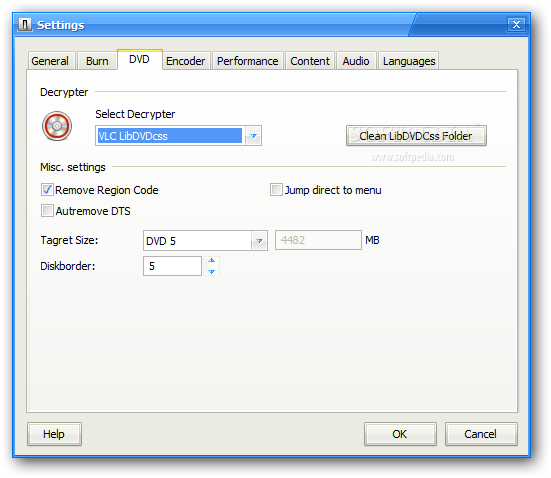Switch to the General tab
The image size is (551, 478).
(x=50, y=61)
